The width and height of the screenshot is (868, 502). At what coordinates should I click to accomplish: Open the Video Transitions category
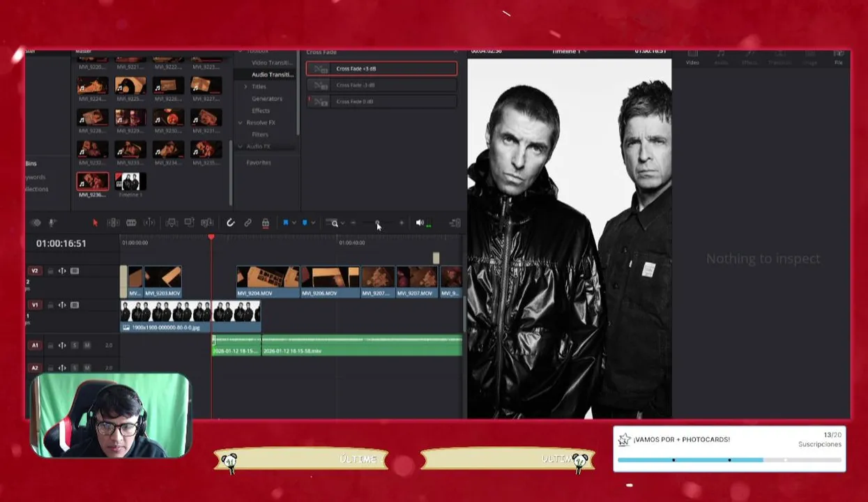(272, 63)
